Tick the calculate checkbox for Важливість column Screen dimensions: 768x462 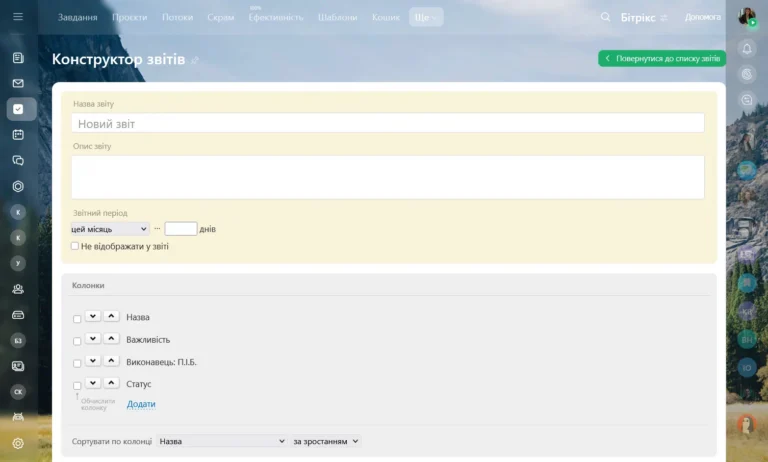tap(77, 341)
